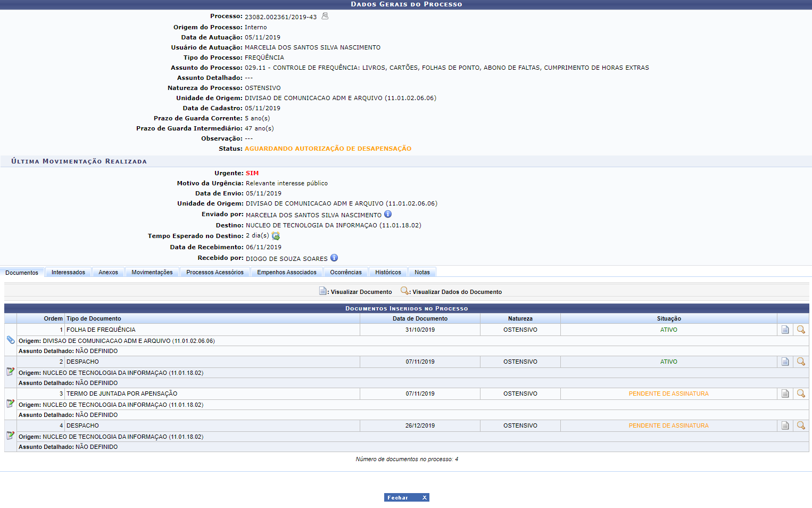Open the Termo de Juntada document file
Viewport: 812px width, 508px height.
(x=785, y=394)
